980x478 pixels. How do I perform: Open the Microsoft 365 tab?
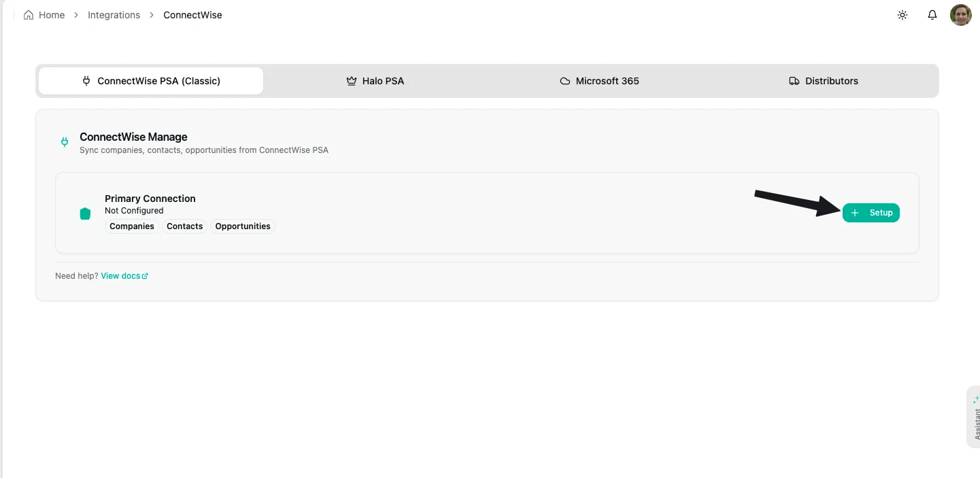(x=599, y=81)
